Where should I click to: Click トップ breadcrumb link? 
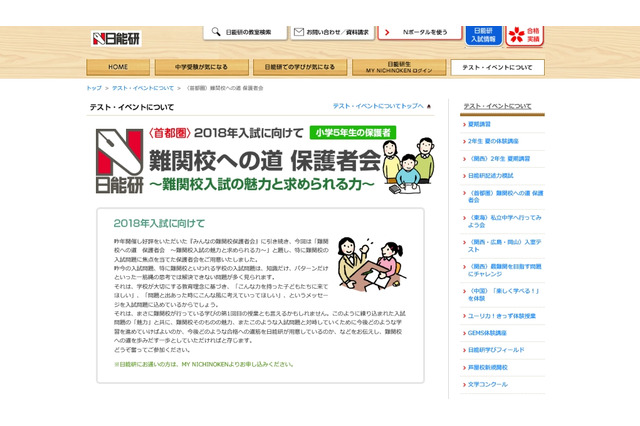94,88
